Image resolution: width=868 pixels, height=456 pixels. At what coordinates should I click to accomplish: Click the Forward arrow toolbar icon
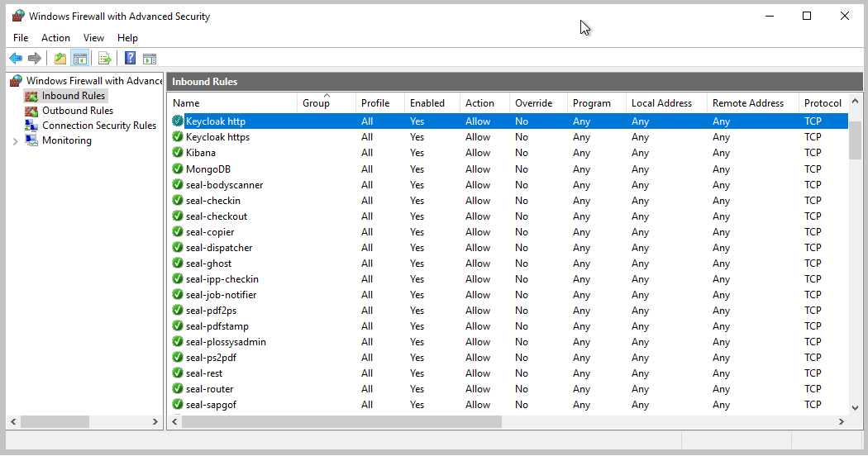coord(35,58)
